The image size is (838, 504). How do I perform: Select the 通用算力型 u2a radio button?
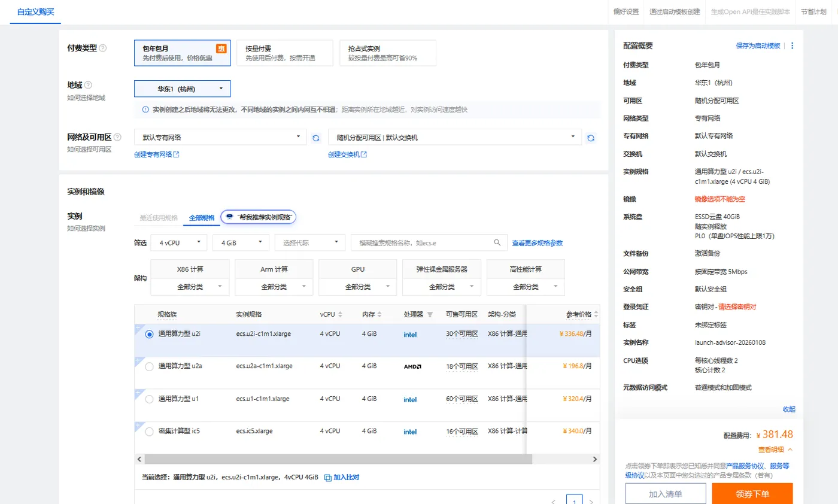coord(149,366)
